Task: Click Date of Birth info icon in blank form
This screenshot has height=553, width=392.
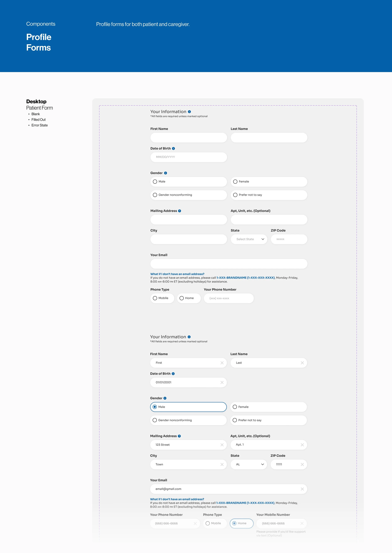Action: coord(173,149)
